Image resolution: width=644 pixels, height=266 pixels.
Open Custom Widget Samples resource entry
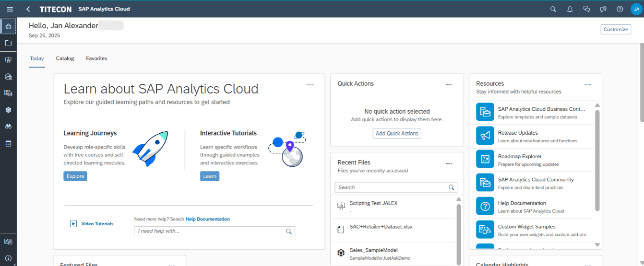pyautogui.click(x=532, y=230)
